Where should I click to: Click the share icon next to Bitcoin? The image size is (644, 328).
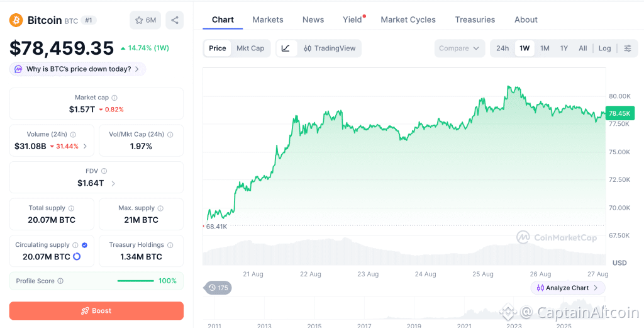coord(175,20)
